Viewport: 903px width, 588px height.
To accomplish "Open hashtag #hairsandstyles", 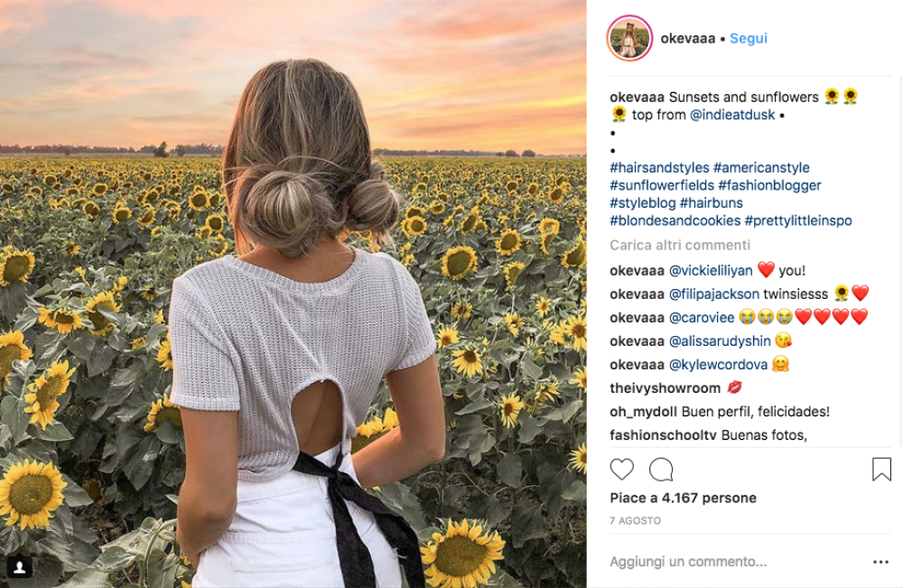I will (658, 168).
